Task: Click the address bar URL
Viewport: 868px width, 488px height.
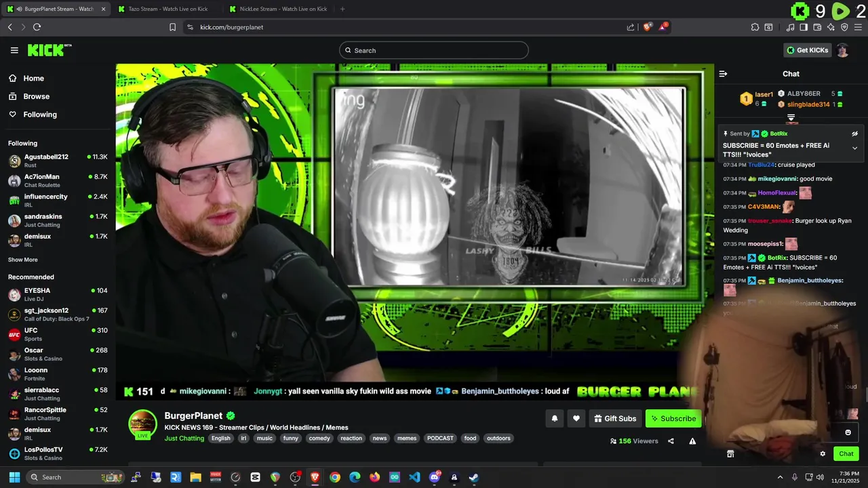Action: point(231,27)
